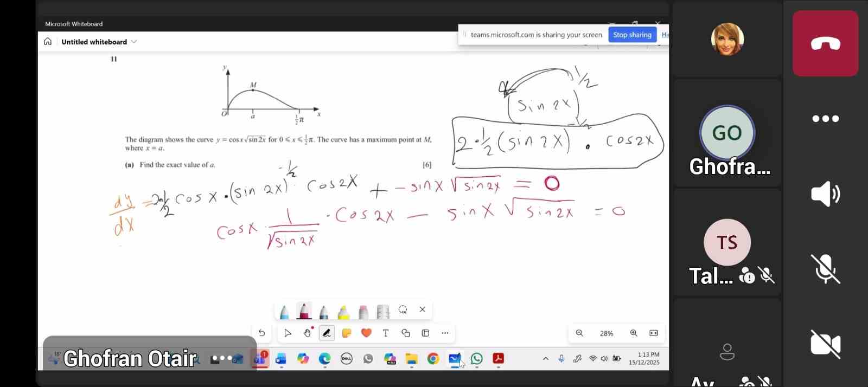Hang up the call

(825, 43)
